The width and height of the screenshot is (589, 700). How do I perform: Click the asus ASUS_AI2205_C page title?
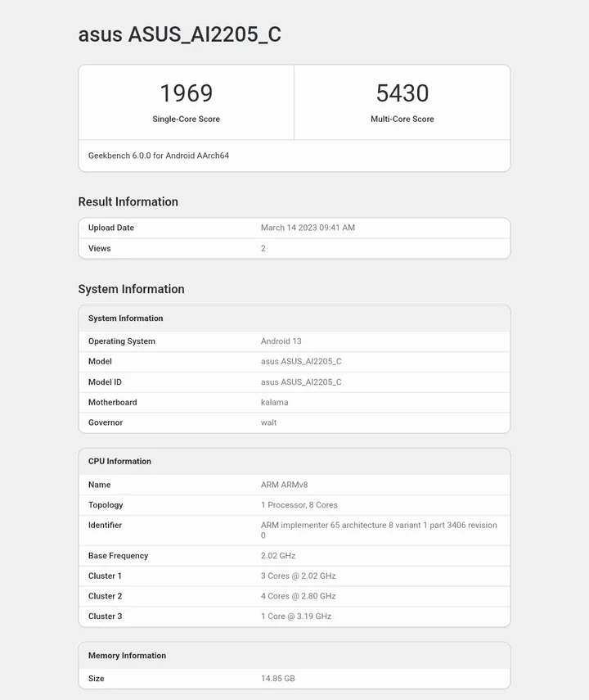coord(179,34)
